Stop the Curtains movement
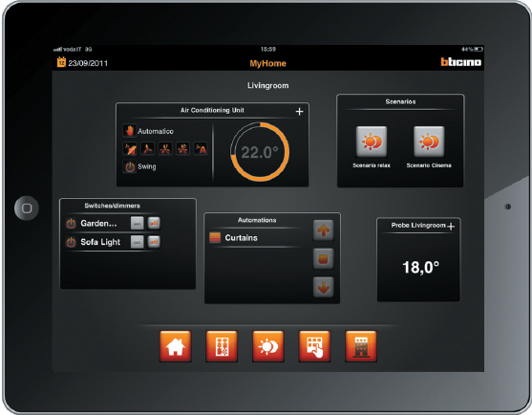The image size is (532, 415). (324, 259)
